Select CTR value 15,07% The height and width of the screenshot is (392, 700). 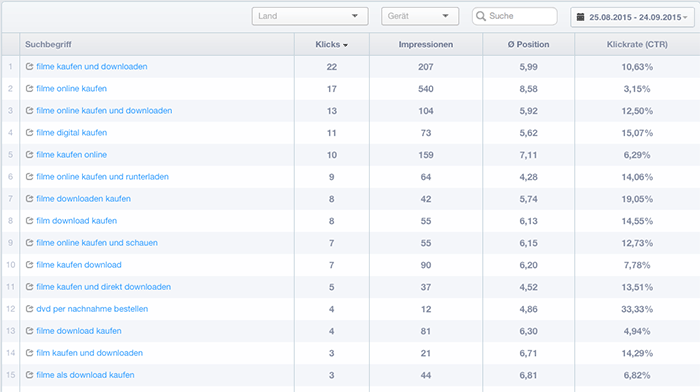637,133
